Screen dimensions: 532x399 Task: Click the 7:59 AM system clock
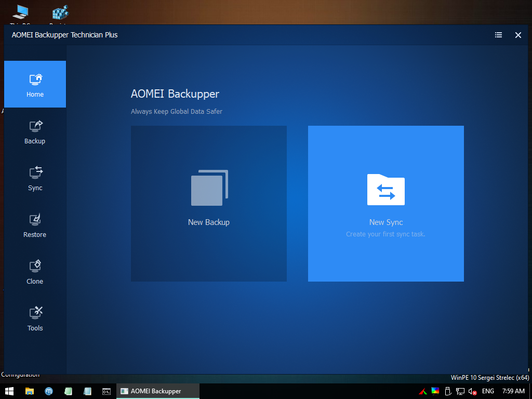(513, 391)
